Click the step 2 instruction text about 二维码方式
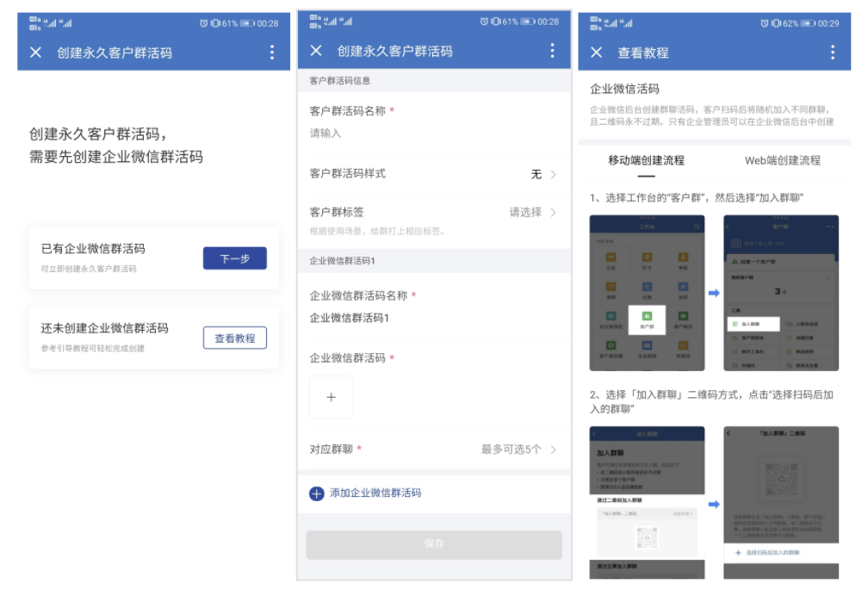The height and width of the screenshot is (608, 868). pos(712,401)
